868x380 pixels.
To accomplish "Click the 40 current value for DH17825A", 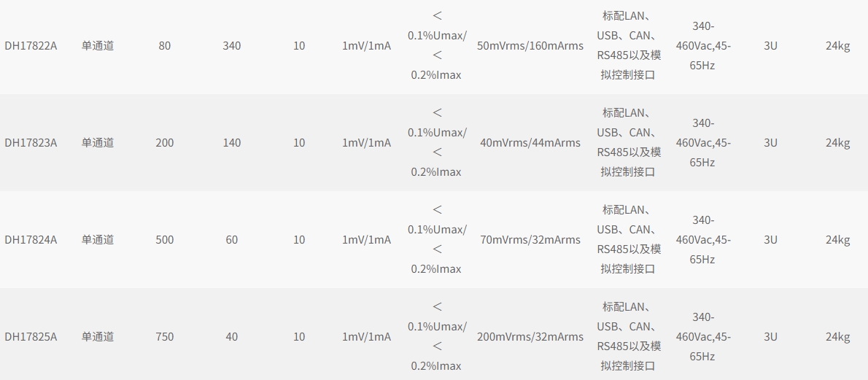I will 231,336.
